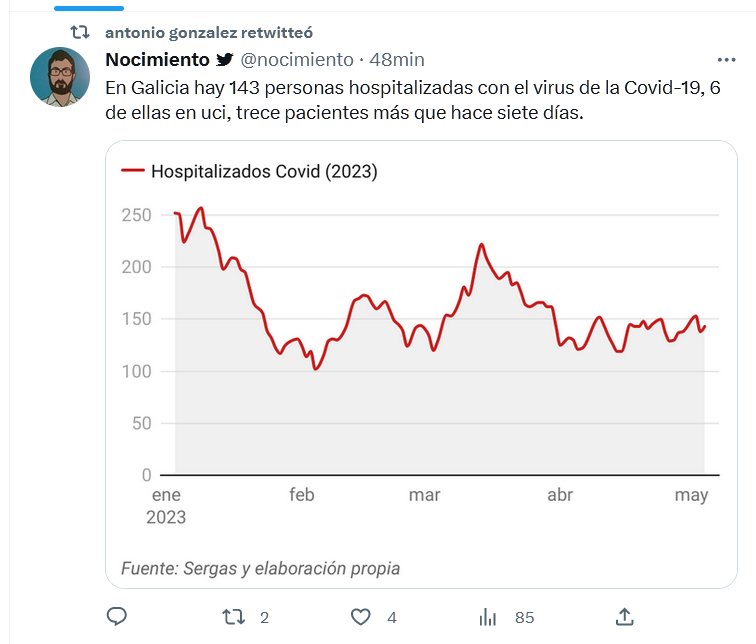The width and height of the screenshot is (756, 644).
Task: Click the reply speech bubble icon
Action: pyautogui.click(x=116, y=617)
